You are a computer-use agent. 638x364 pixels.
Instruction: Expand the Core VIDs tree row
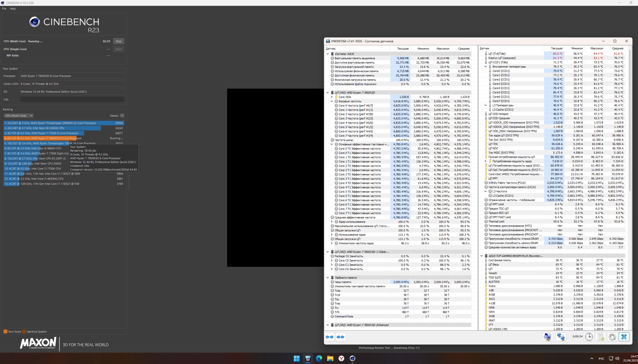[x=332, y=97]
